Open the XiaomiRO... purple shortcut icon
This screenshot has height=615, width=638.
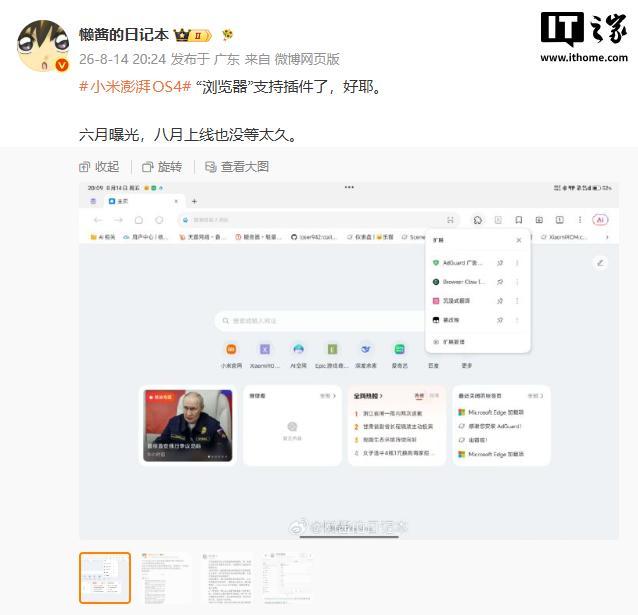pyautogui.click(x=265, y=349)
